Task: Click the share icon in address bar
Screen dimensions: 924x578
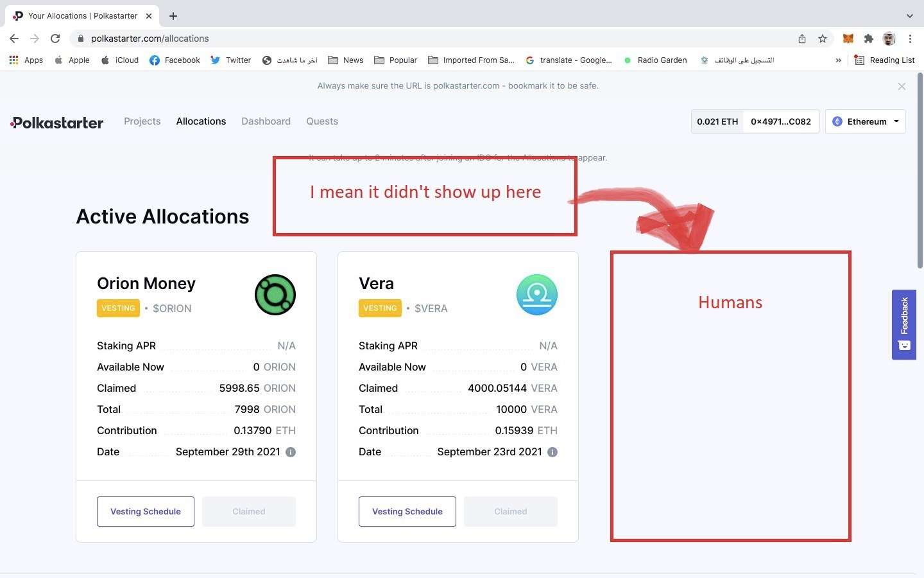Action: [802, 39]
